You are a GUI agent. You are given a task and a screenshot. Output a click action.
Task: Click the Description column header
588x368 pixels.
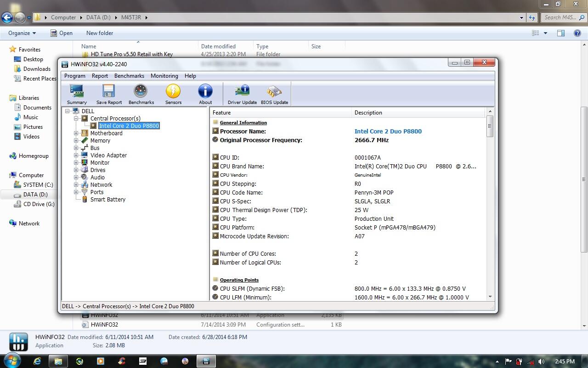[x=418, y=112]
